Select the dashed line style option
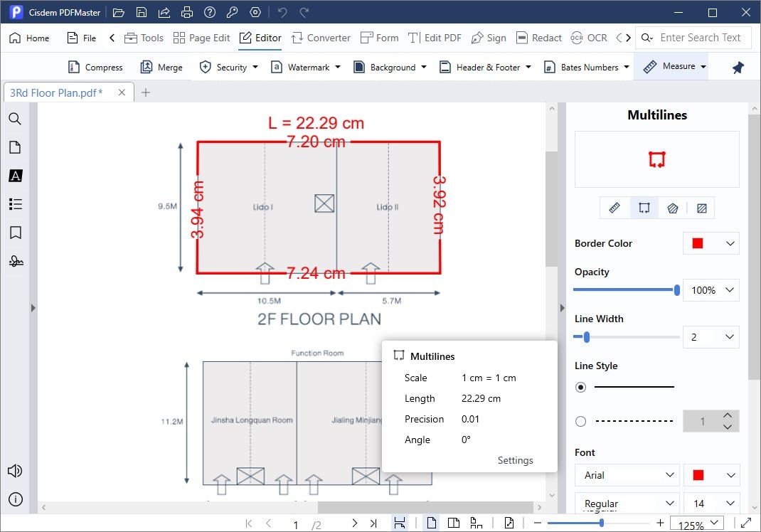Screen dimensions: 761x532 tap(581, 421)
